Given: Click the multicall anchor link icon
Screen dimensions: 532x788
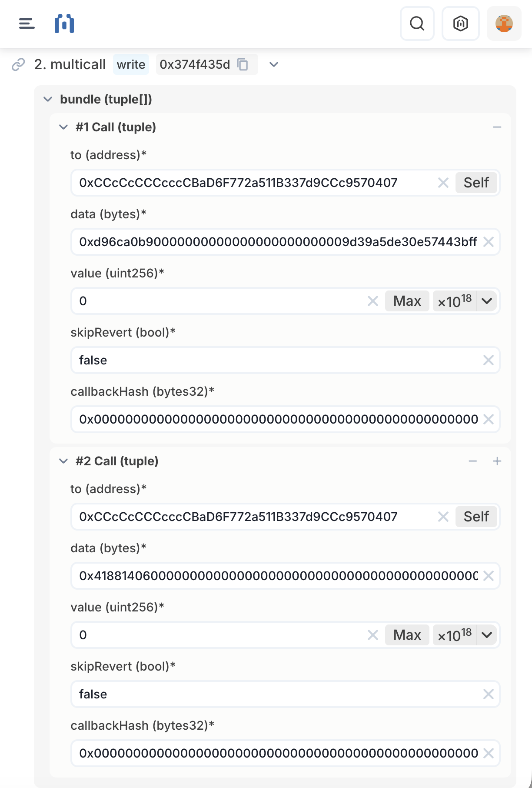Looking at the screenshot, I should tap(18, 64).
